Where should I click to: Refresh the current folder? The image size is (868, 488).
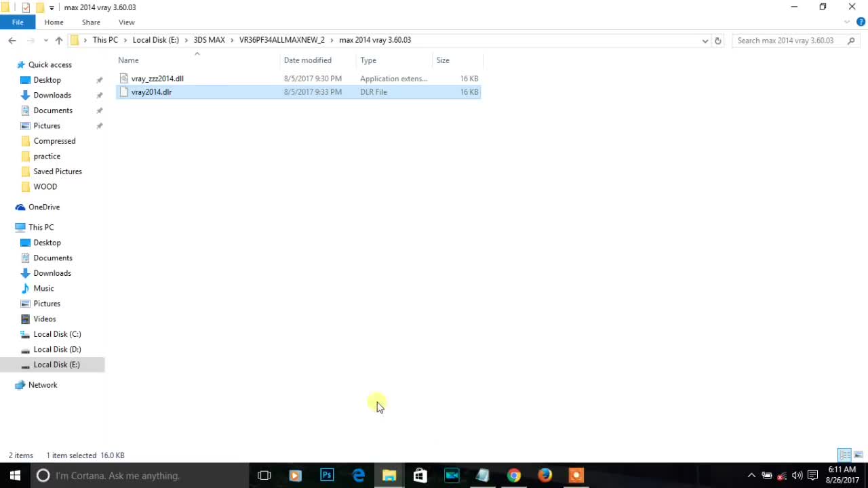(x=718, y=41)
